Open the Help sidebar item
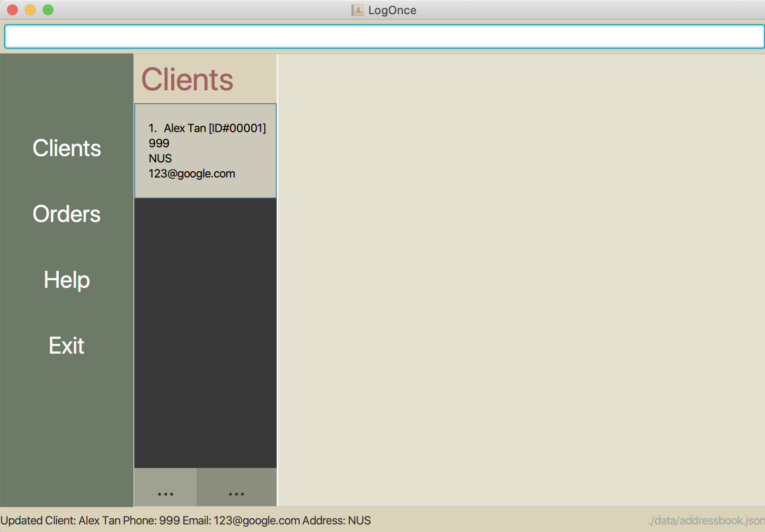 67,280
